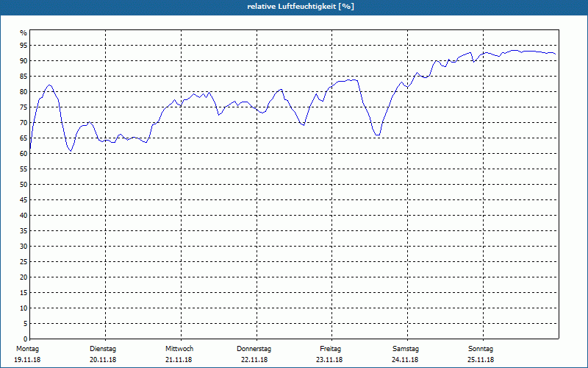
Task: Click the 95 value on y-axis
Action: 24,46
